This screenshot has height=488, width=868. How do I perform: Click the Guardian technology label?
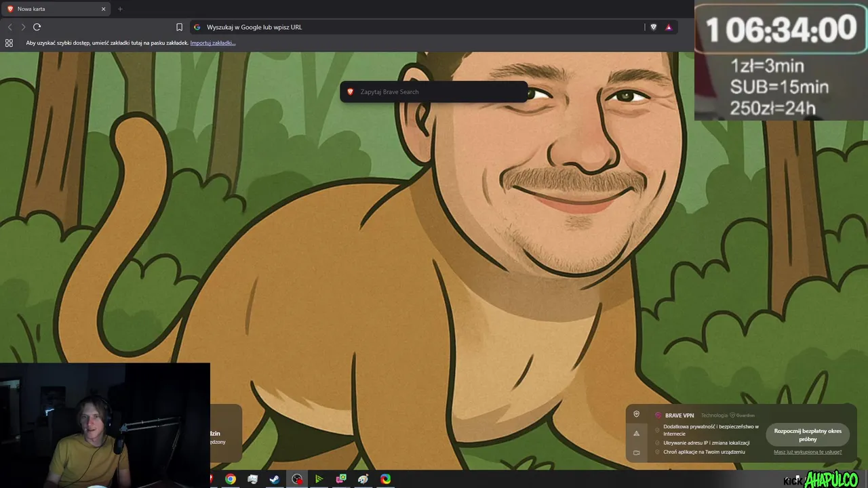click(x=743, y=415)
